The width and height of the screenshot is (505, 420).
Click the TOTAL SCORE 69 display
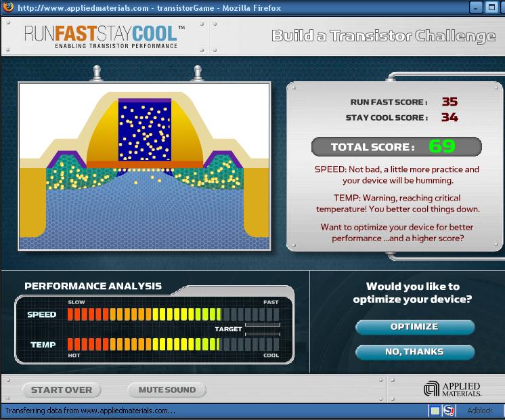(397, 147)
